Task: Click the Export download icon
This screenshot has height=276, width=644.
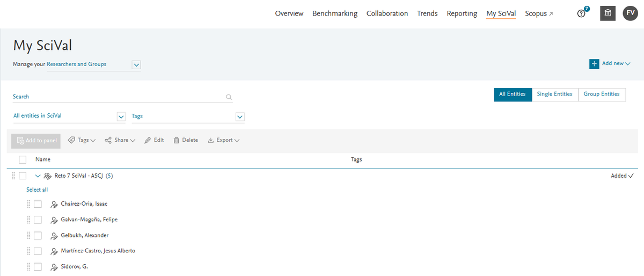Action: tap(211, 140)
